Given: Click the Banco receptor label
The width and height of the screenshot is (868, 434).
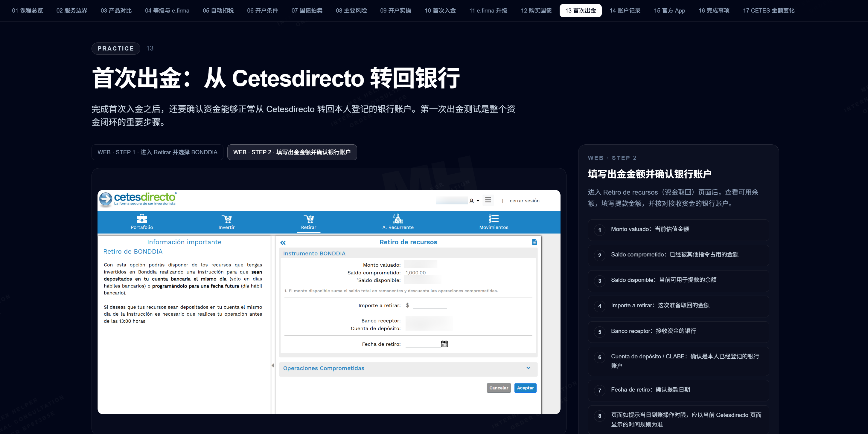Looking at the screenshot, I should click(381, 321).
